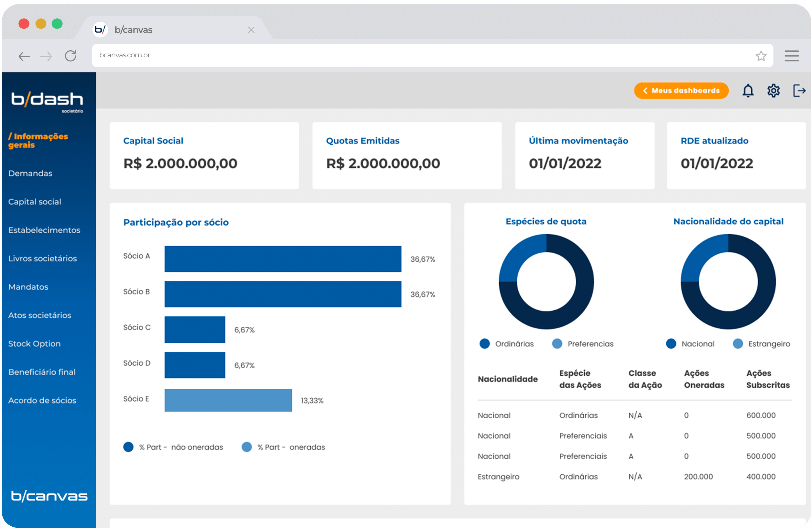
Task: Click the Sócio A bar
Action: (x=283, y=259)
